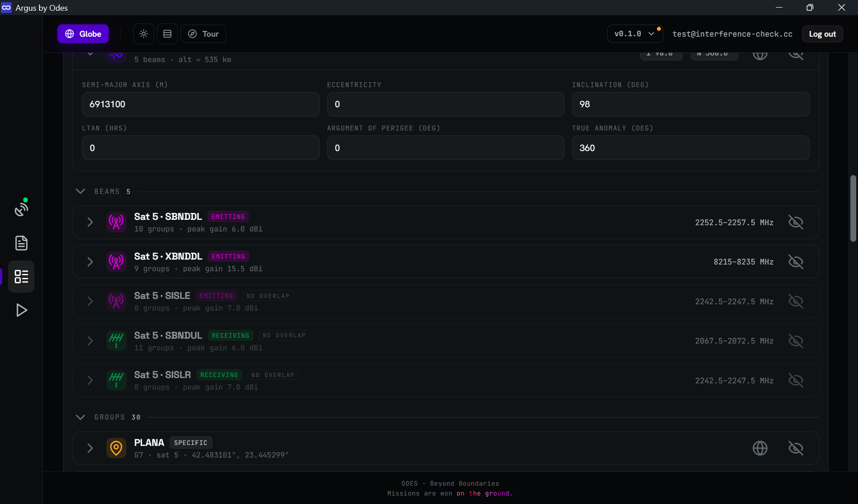Start the Tour
This screenshot has height=504, width=858.
(203, 34)
